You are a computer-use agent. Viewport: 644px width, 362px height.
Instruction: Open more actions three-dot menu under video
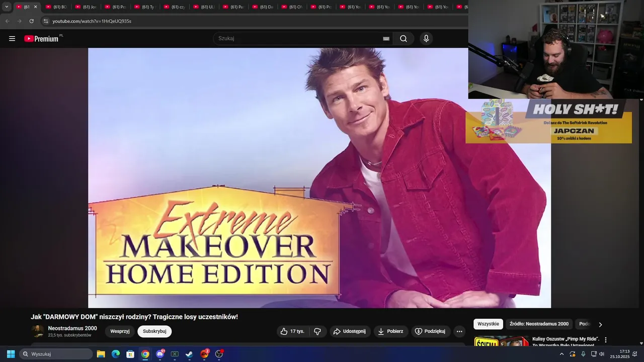click(x=459, y=331)
